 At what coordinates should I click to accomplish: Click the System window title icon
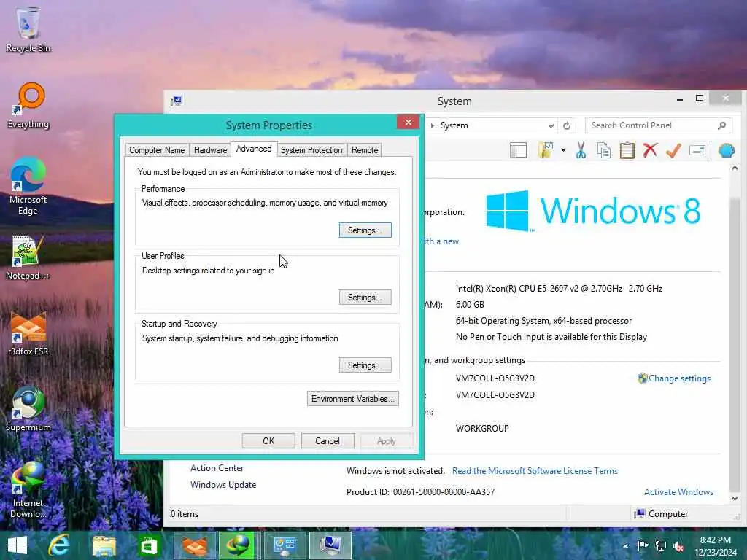point(177,101)
